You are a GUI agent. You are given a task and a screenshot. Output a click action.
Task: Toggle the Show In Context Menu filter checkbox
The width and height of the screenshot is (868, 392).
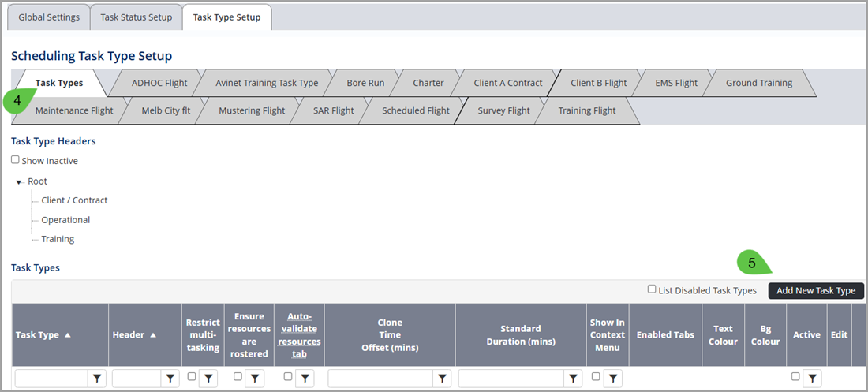coord(596,377)
